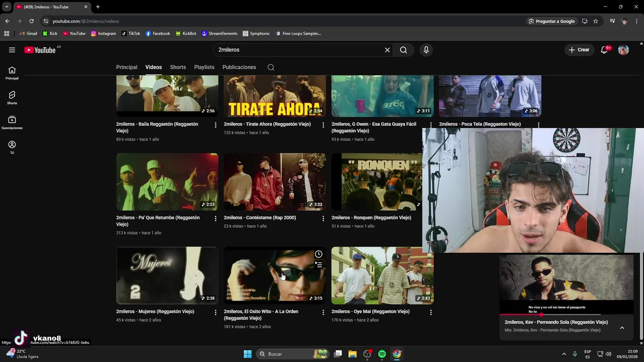
Task: Add A La Orden to Watch Later
Action: click(318, 254)
